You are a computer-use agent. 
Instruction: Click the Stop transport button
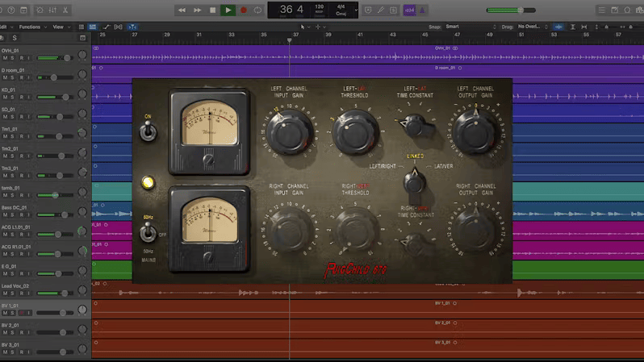click(212, 10)
